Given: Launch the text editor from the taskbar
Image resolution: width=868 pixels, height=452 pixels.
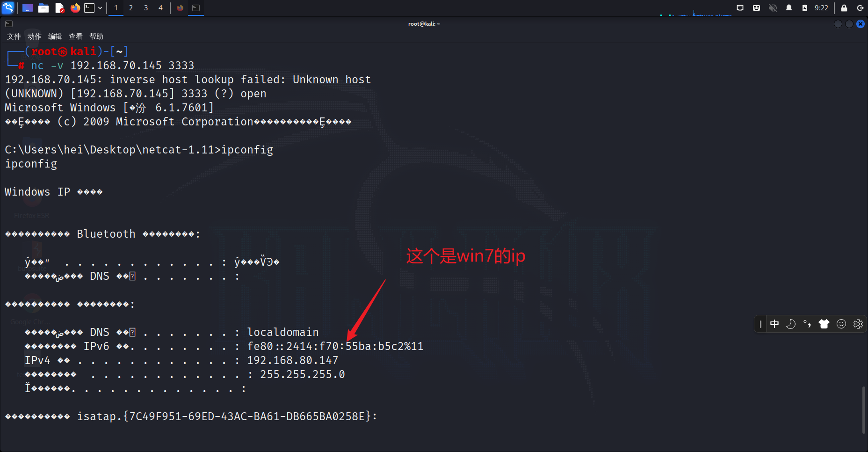Looking at the screenshot, I should pyautogui.click(x=59, y=8).
